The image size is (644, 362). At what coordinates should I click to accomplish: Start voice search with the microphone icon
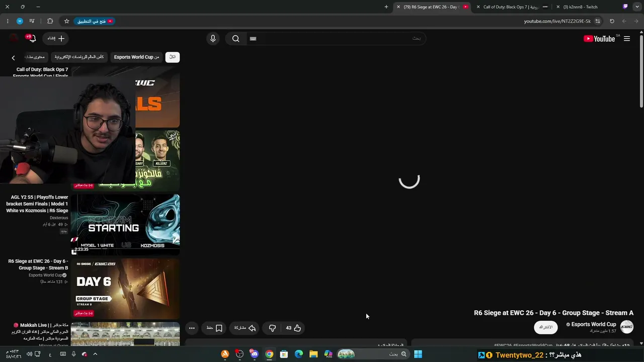point(213,39)
